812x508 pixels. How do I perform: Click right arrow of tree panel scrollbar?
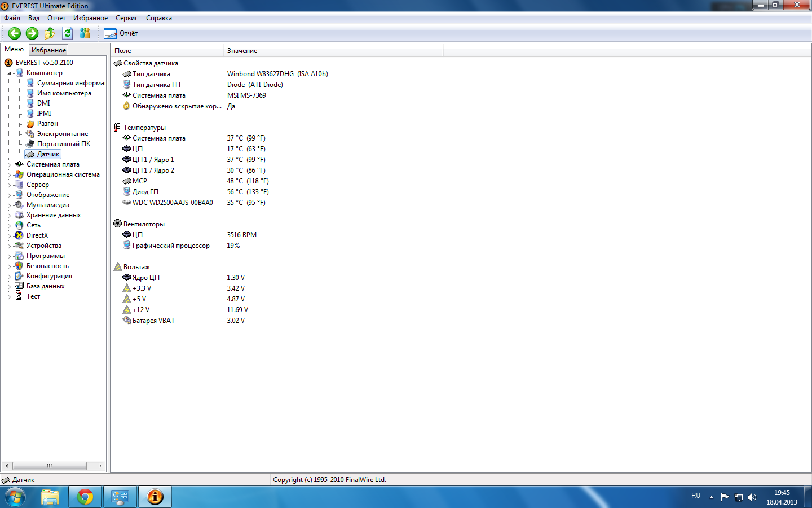tap(100, 466)
